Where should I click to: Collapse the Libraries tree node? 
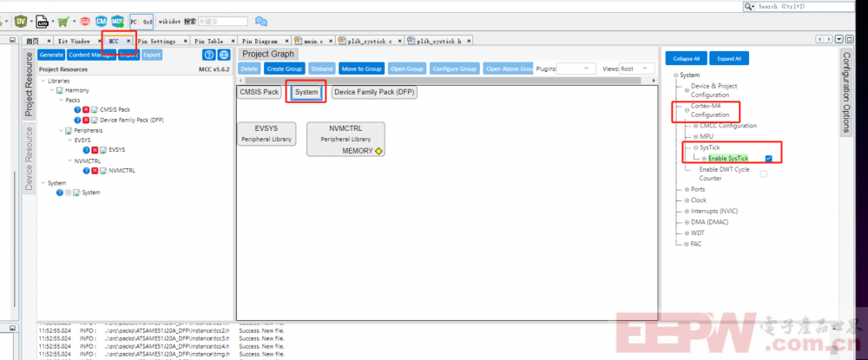pos(43,81)
